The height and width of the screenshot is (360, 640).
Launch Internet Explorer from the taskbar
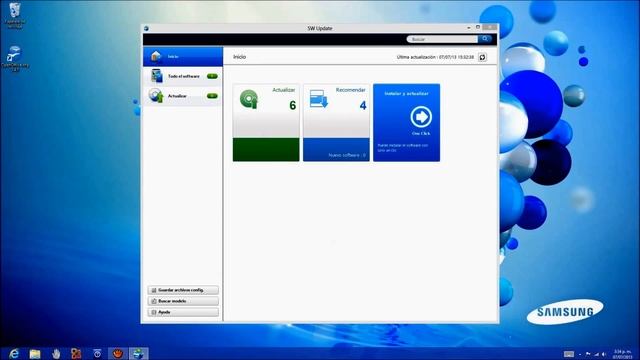tap(14, 353)
